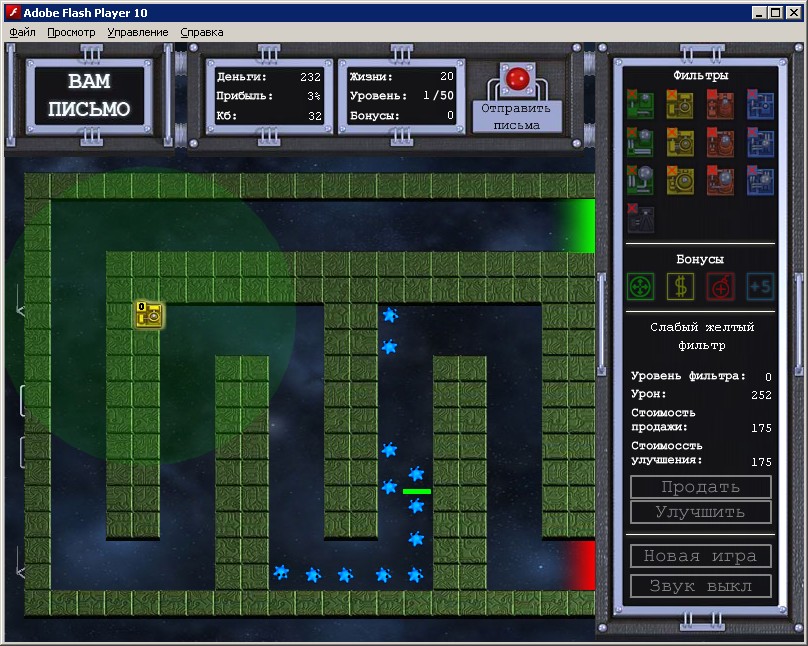Click the Продать button
Viewport: 808px width, 646px height.
point(700,487)
